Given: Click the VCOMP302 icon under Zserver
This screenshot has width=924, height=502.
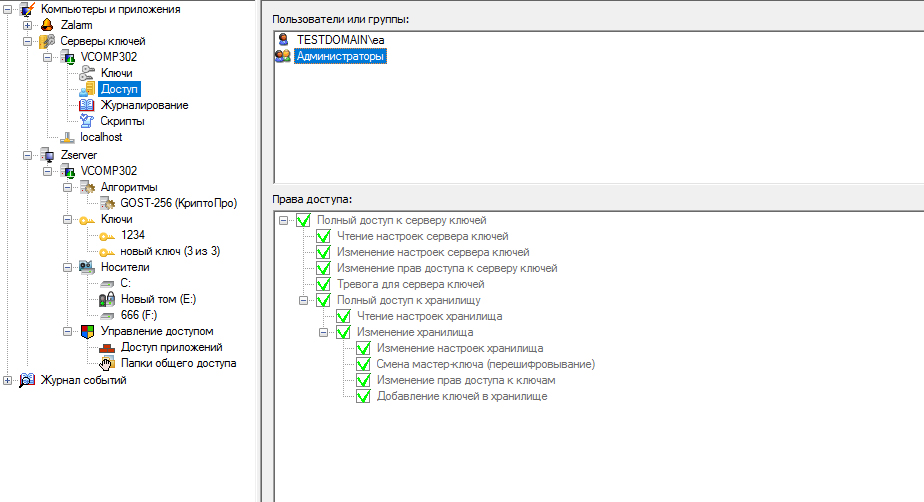Looking at the screenshot, I should pyautogui.click(x=67, y=171).
